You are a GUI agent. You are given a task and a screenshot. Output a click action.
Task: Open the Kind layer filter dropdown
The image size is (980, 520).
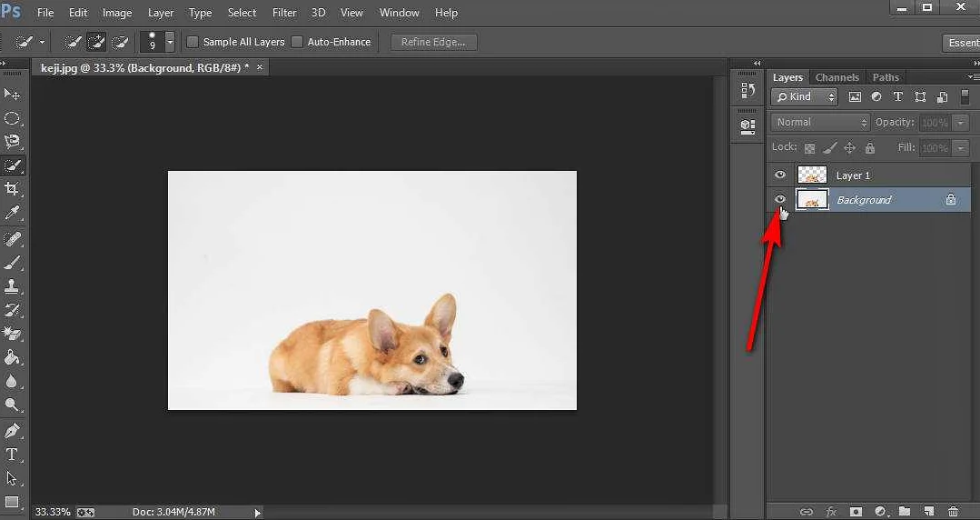coord(805,97)
